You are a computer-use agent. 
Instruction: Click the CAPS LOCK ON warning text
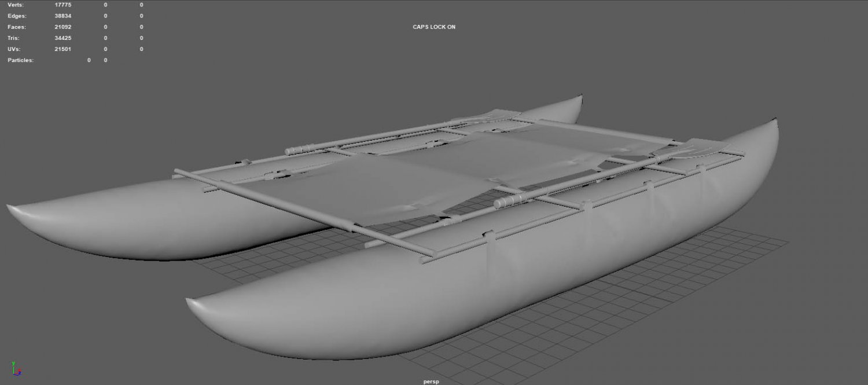[x=434, y=27]
